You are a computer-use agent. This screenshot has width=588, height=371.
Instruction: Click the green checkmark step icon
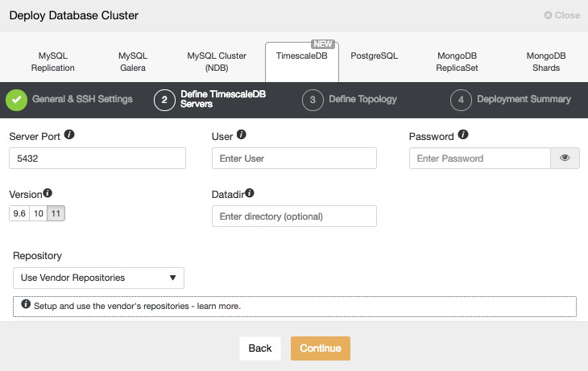(16, 100)
